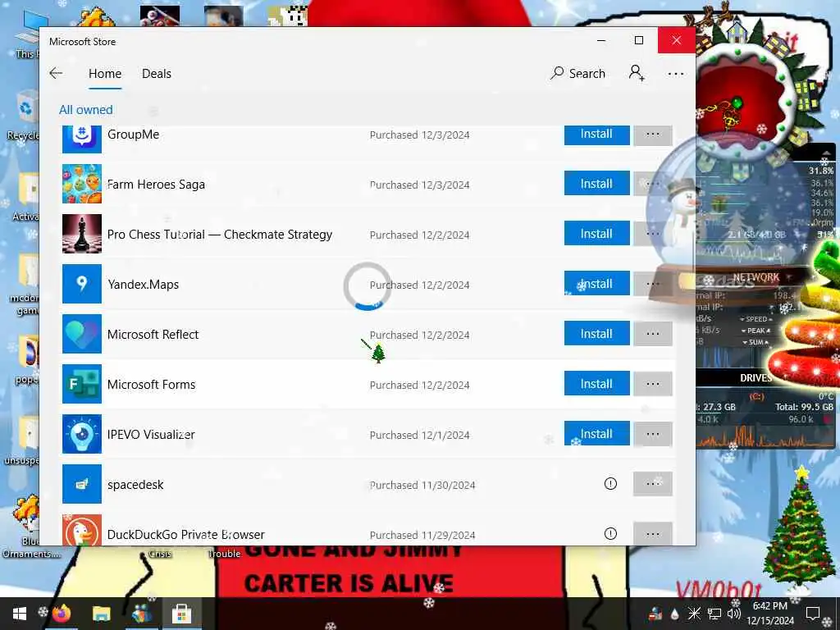Install Farm Heroes Saga

pos(597,184)
